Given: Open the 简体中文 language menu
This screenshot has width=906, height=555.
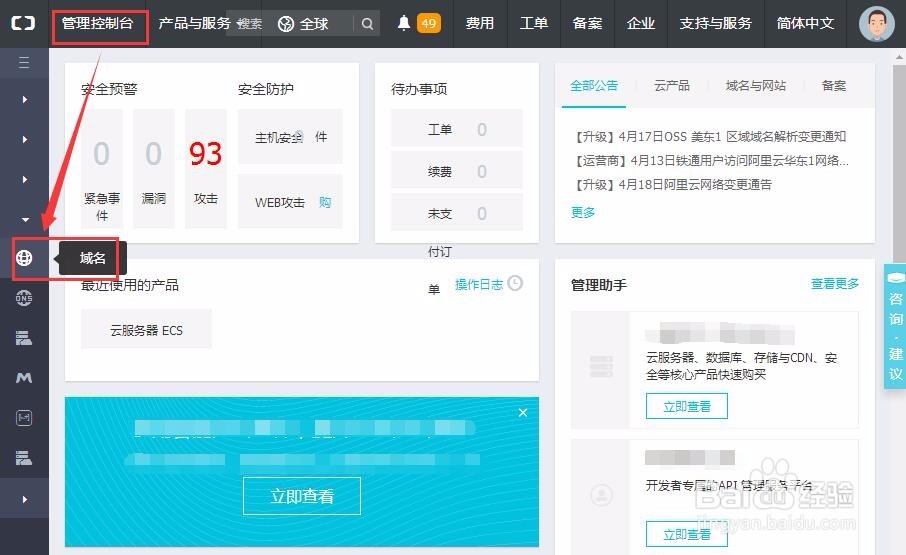Looking at the screenshot, I should (x=805, y=23).
